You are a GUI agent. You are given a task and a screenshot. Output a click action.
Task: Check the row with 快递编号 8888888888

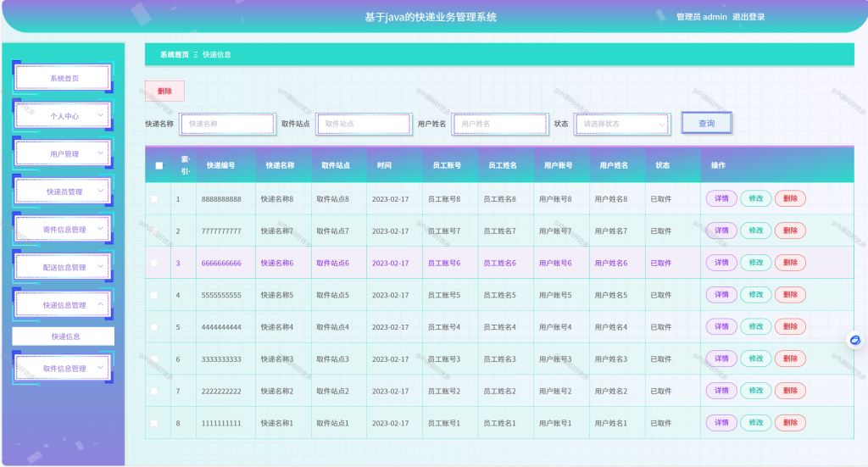coord(154,198)
